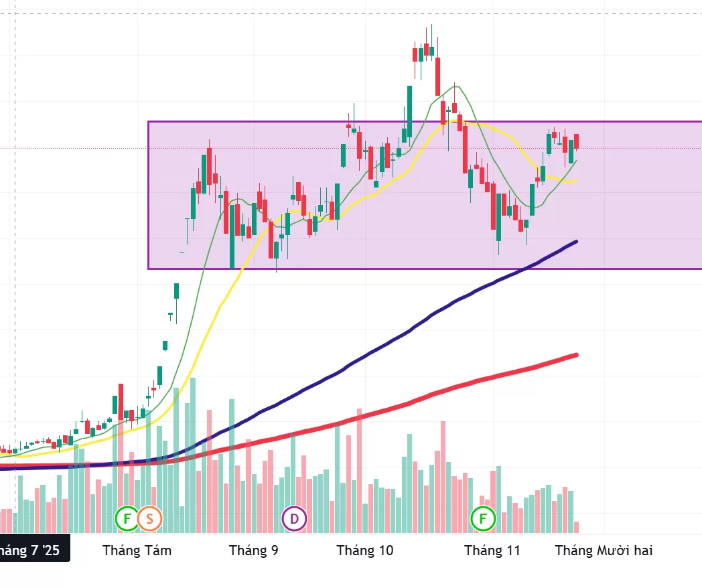Viewport: 702px width, 588px height.
Task: Click the orange S event marker
Action: (150, 518)
